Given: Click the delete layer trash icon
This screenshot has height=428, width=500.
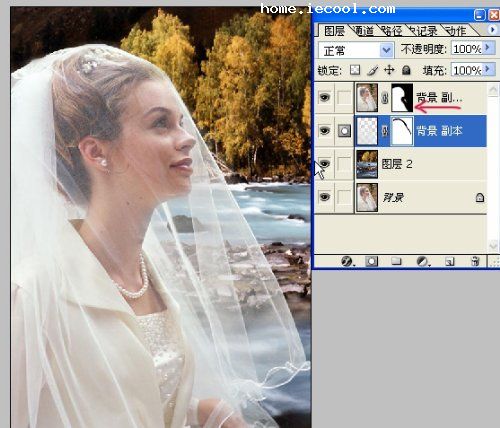Looking at the screenshot, I should (x=475, y=261).
